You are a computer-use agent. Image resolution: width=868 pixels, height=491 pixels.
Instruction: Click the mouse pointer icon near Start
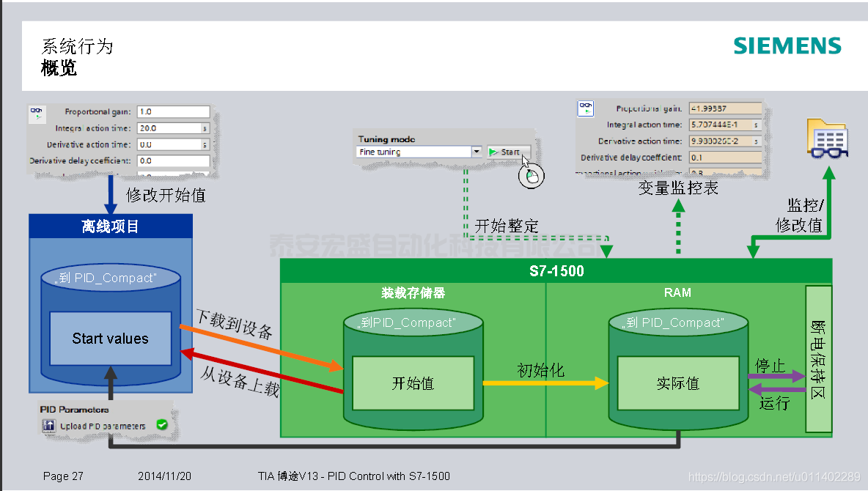532,174
